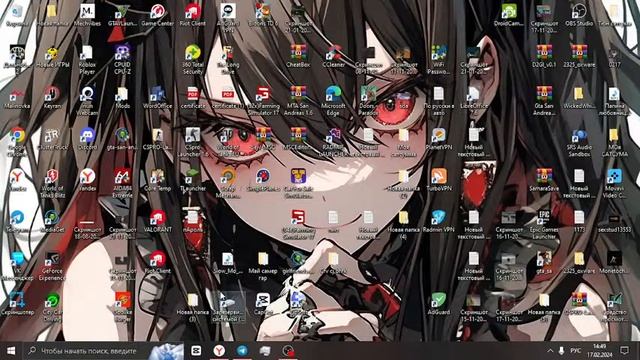This screenshot has width=640, height=360.
Task: Launch VALORANT from the desktop
Action: tap(157, 221)
